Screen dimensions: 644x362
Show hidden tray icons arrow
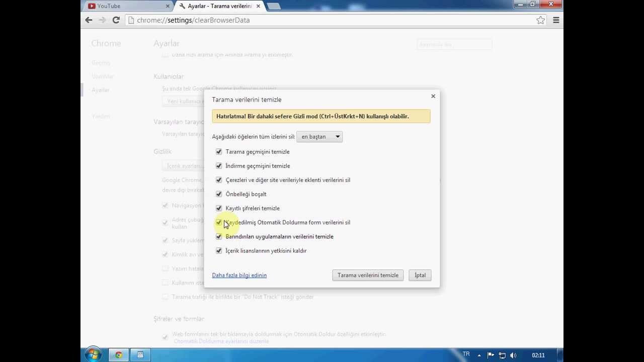pos(480,355)
